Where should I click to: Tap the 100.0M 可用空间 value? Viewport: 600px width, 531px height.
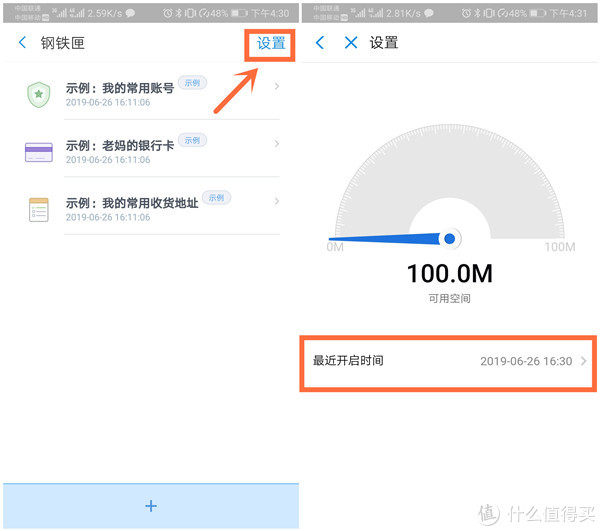pyautogui.click(x=450, y=274)
